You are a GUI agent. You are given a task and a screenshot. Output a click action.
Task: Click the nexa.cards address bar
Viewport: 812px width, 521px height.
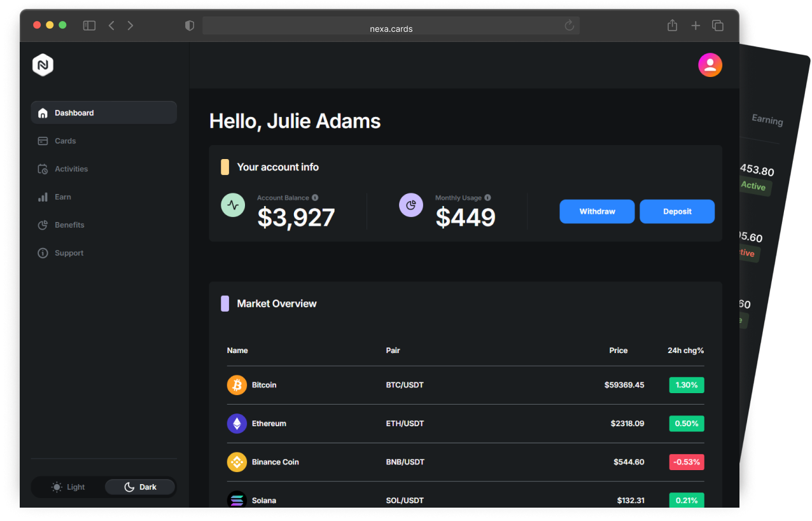(391, 25)
